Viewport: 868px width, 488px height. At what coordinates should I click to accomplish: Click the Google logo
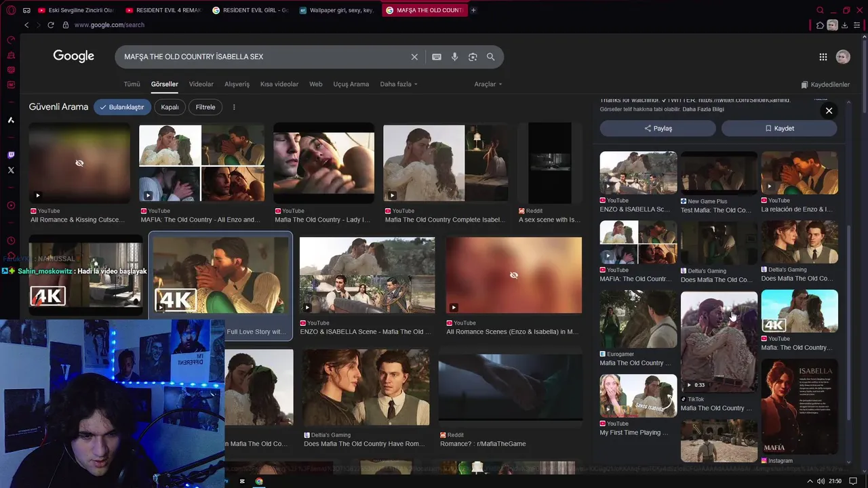[74, 56]
